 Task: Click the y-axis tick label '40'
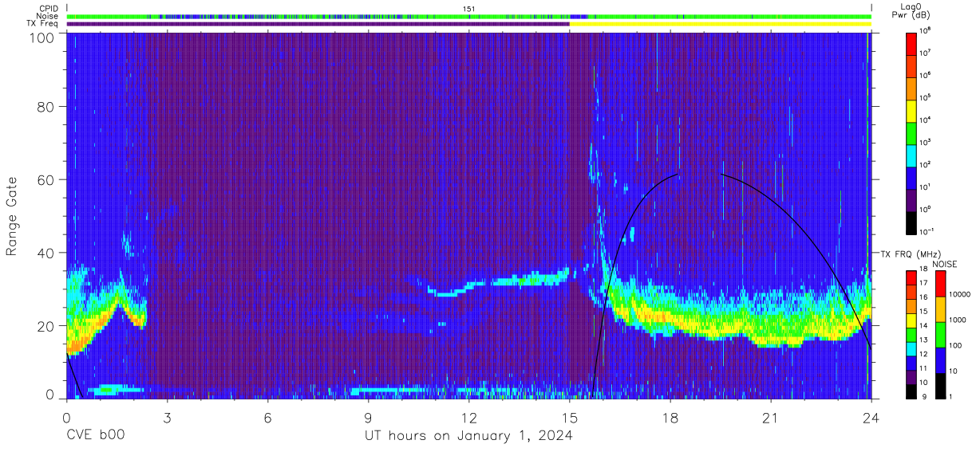tap(45, 253)
